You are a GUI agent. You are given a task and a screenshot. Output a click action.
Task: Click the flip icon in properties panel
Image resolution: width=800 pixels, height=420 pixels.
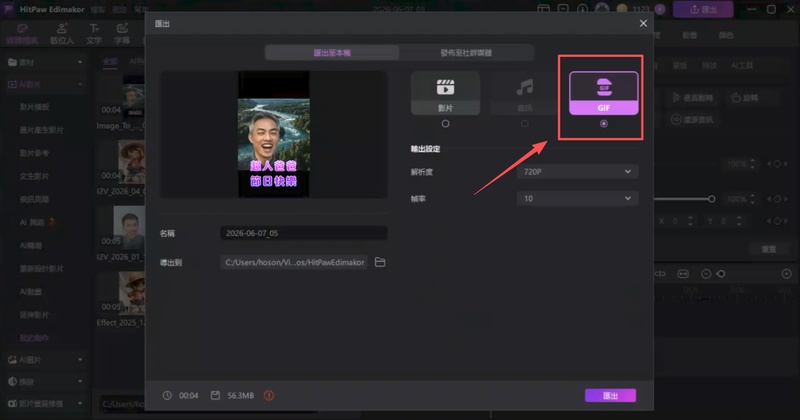click(x=677, y=97)
